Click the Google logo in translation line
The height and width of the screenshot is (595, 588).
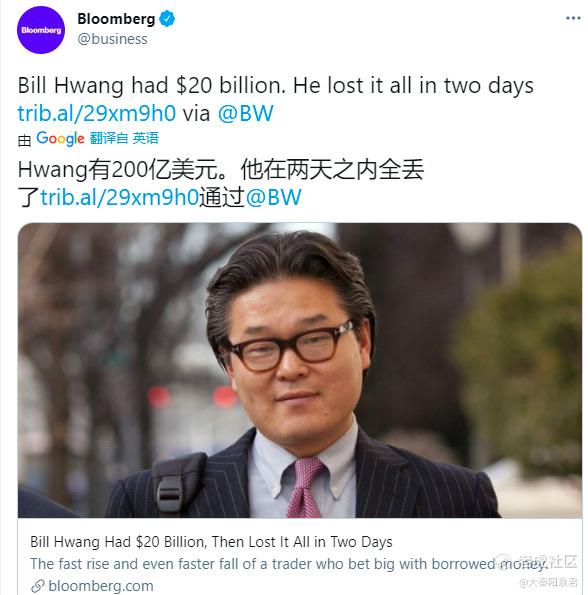coord(60,139)
